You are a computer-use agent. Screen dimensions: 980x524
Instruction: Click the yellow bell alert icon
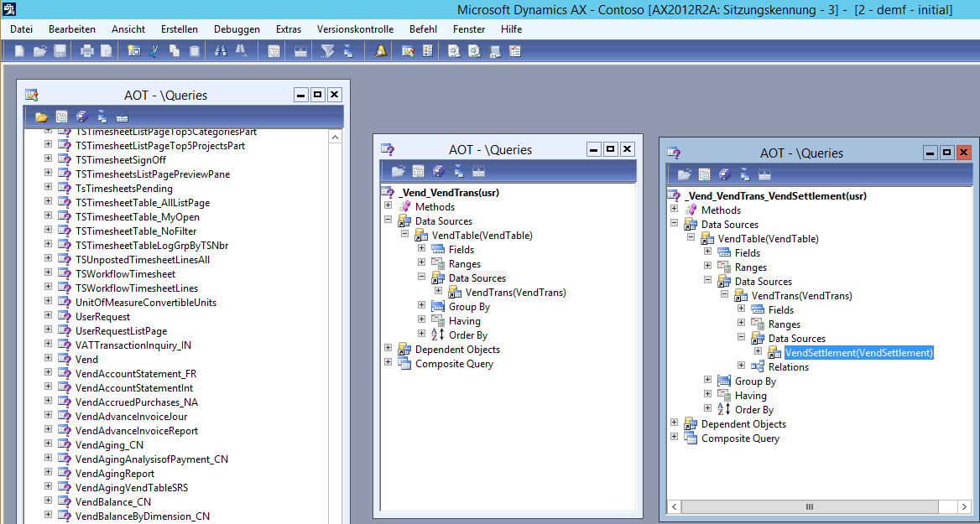pyautogui.click(x=380, y=51)
